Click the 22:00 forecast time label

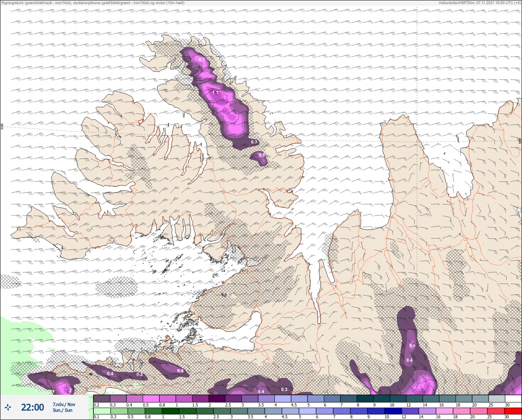tap(33, 407)
